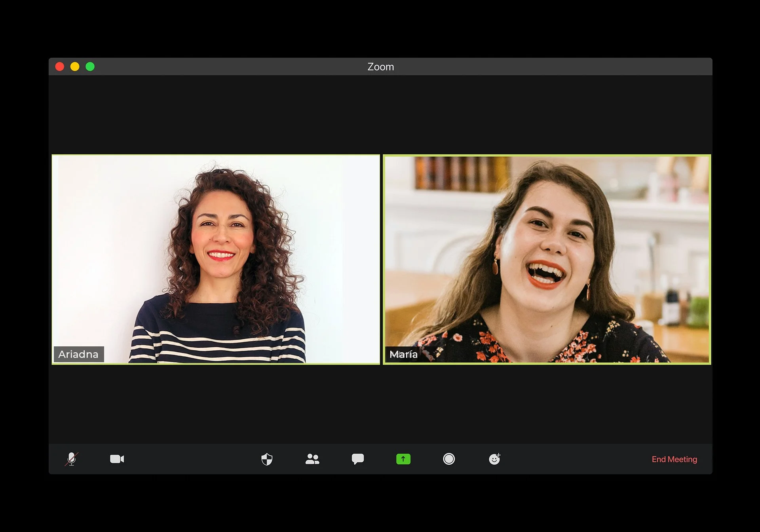Click End Meeting
Screen dimensions: 760x532
(674, 459)
